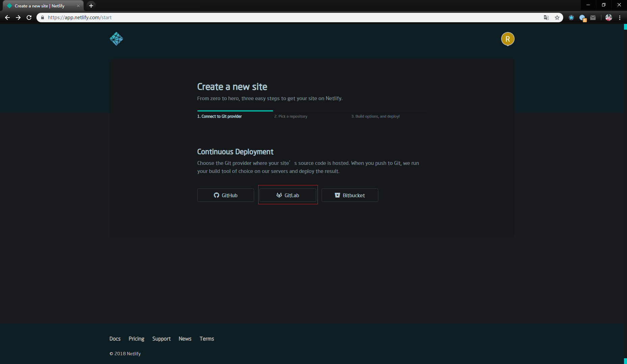Go forward with the browser forward arrow
627x364 pixels.
coord(18,18)
